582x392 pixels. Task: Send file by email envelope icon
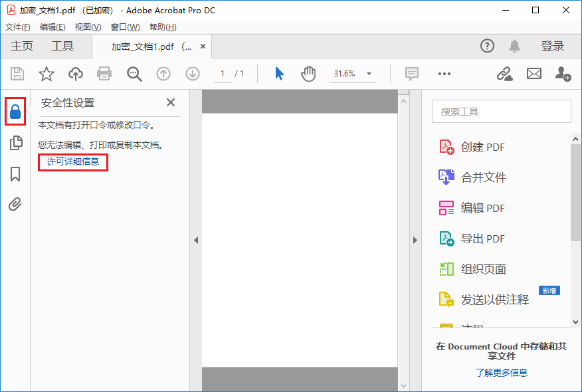pyautogui.click(x=534, y=74)
